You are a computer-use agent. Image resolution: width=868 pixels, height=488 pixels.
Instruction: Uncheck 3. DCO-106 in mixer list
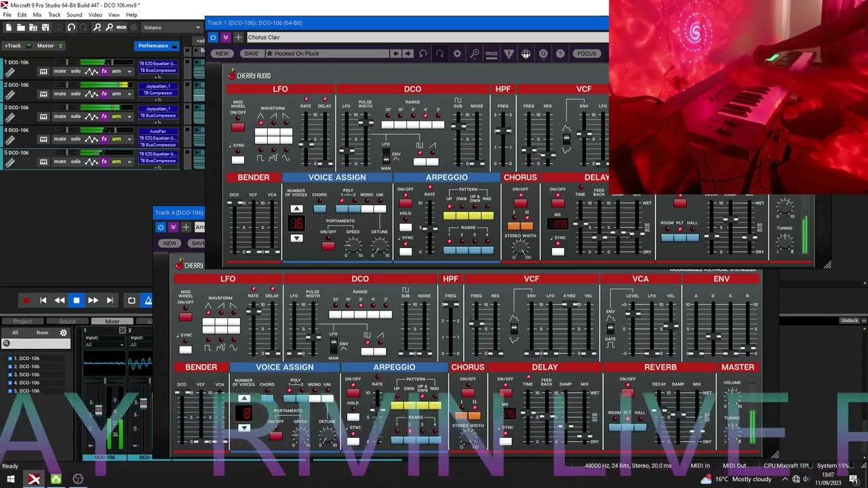[x=10, y=375]
